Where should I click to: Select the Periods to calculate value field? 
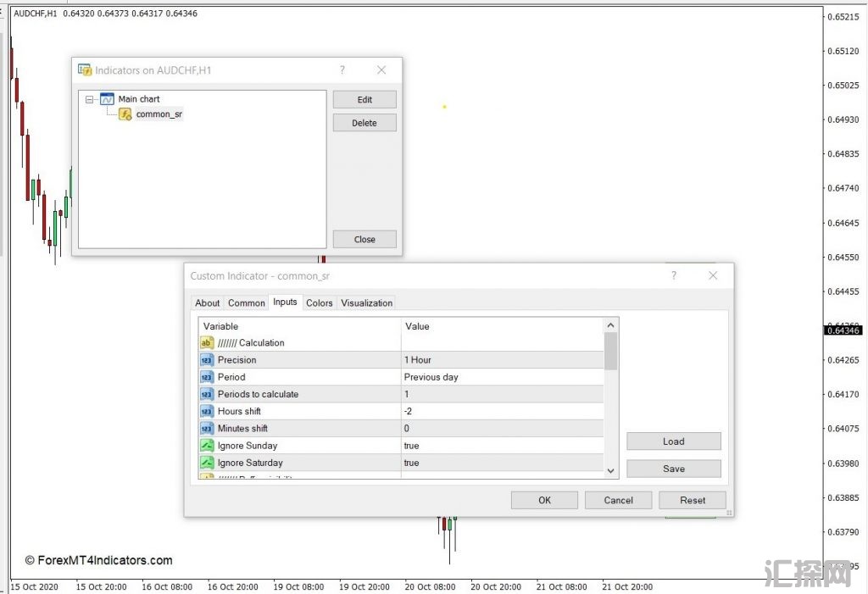[502, 394]
